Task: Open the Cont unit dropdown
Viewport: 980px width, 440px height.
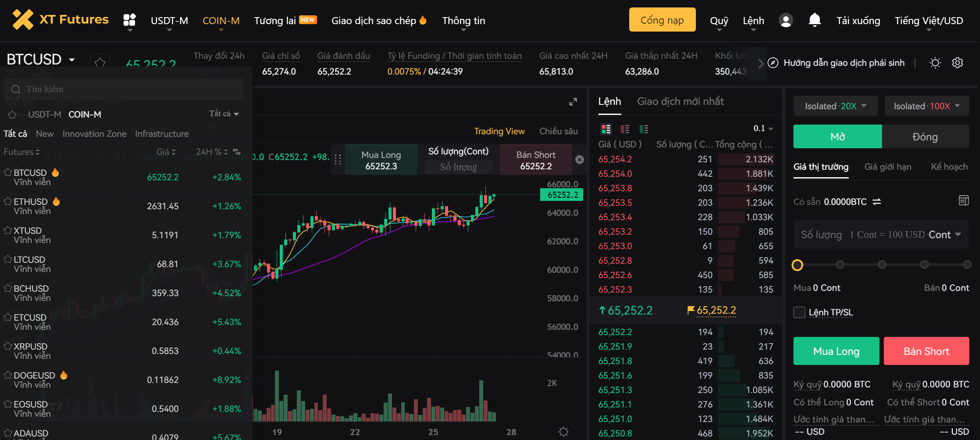Action: [x=944, y=235]
